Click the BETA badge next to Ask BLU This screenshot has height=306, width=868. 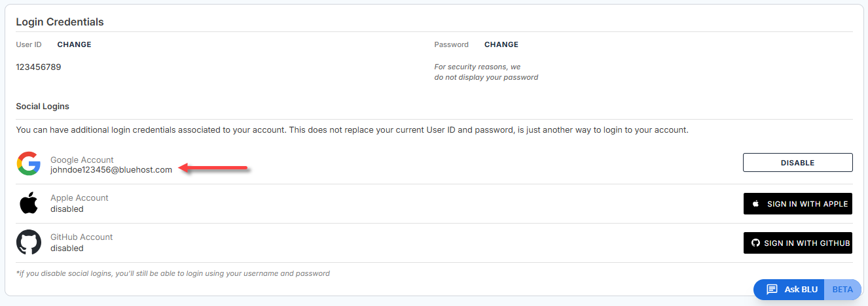(x=842, y=290)
